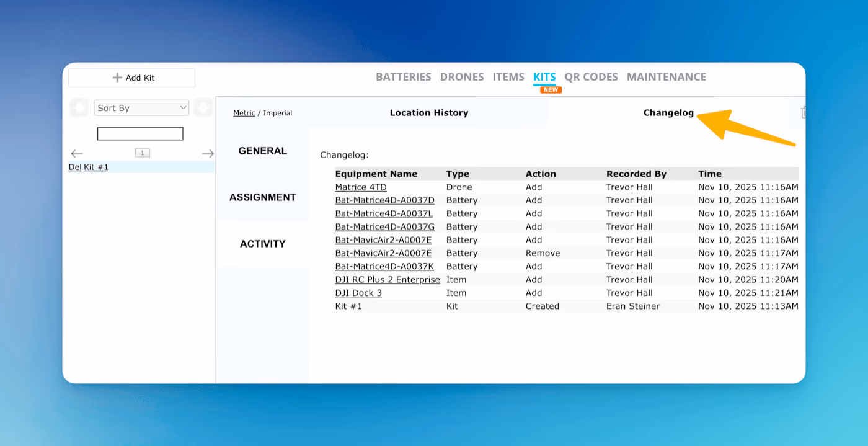Image resolution: width=868 pixels, height=446 pixels.
Task: Click the Kit type cell
Action: pyautogui.click(x=452, y=306)
